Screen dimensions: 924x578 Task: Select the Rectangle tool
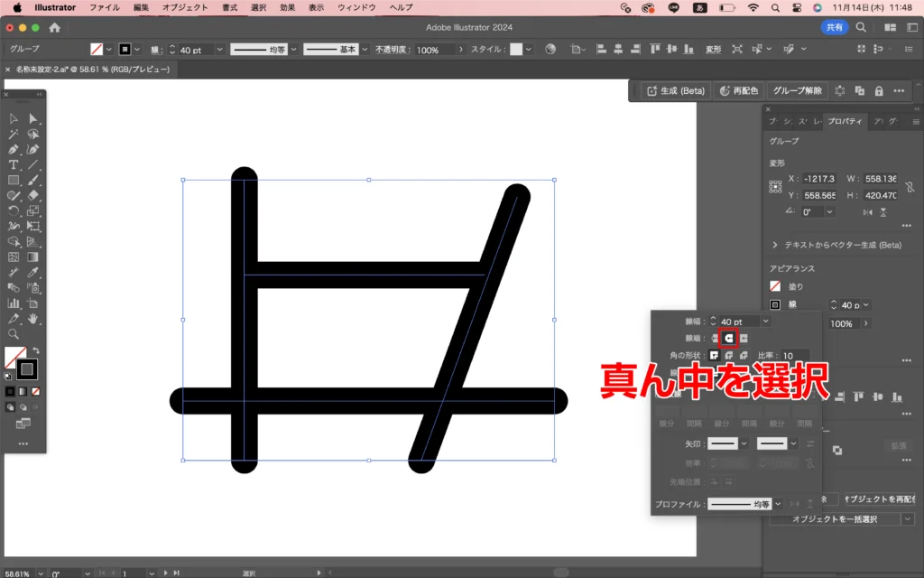click(x=14, y=180)
